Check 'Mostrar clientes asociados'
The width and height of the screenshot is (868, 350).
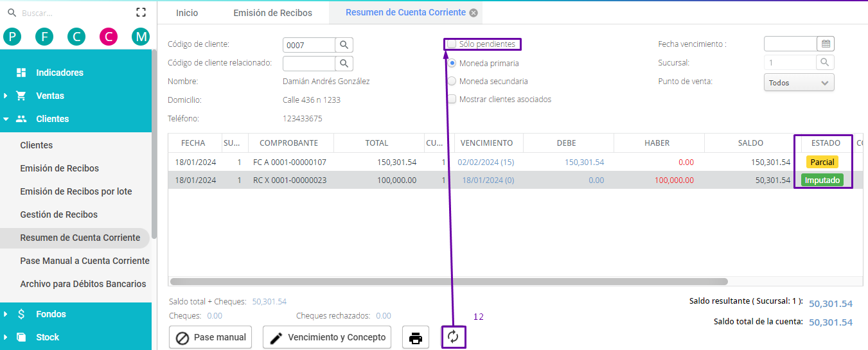(452, 99)
